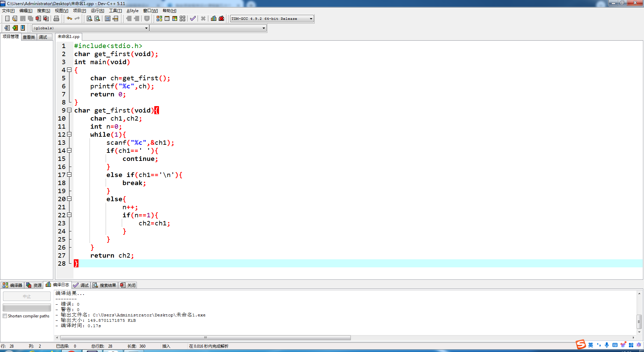Click the Go to function icon
The image size is (644, 352).
pyautogui.click(x=108, y=18)
